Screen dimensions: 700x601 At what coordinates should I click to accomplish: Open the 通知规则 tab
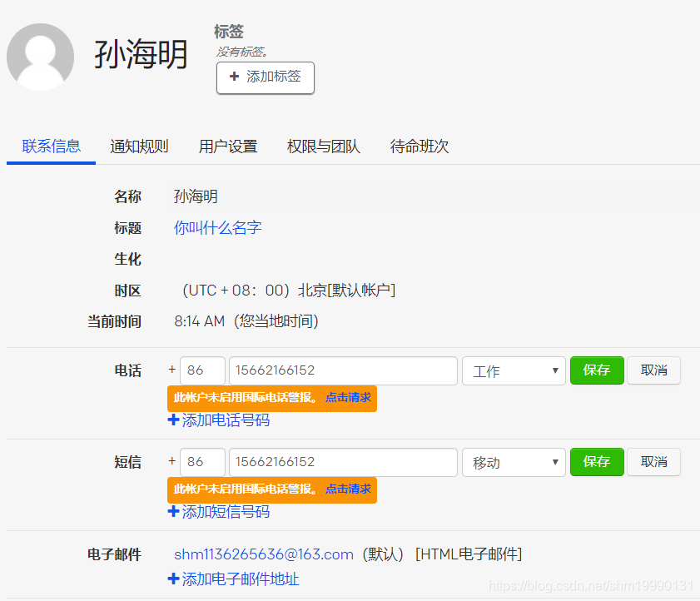point(139,147)
